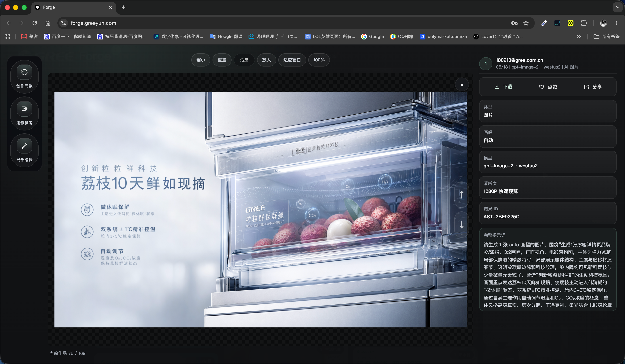
Task: Click the 180910@gree.com.cn author name
Action: coord(519,60)
